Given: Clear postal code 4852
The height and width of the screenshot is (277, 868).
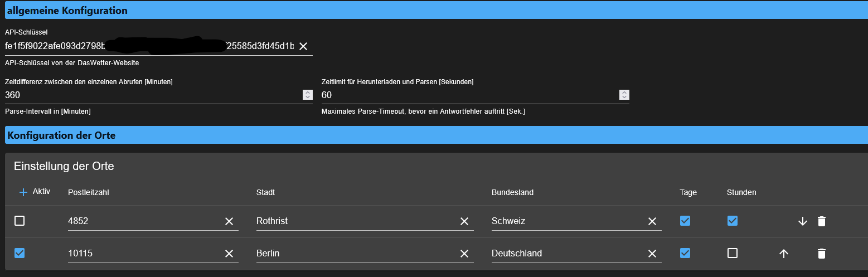Looking at the screenshot, I should click(229, 221).
